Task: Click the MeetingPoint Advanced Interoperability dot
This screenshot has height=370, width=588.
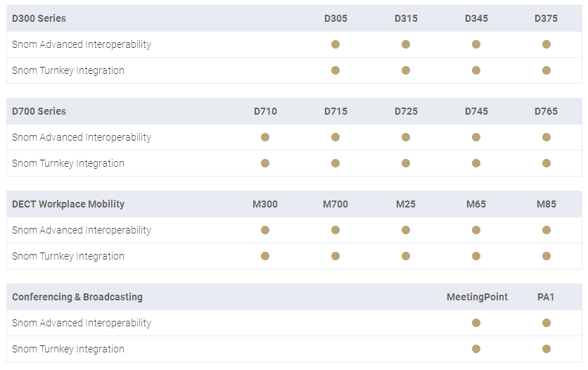Action: coord(476,323)
